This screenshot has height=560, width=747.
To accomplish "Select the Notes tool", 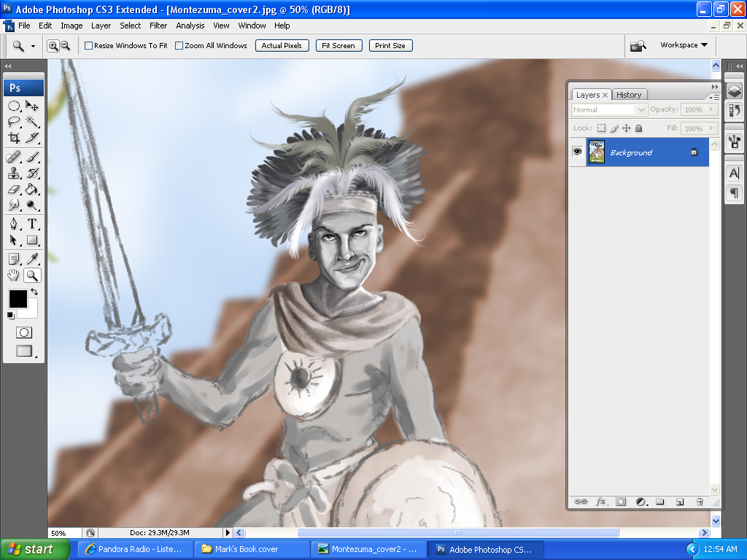I will point(14,259).
